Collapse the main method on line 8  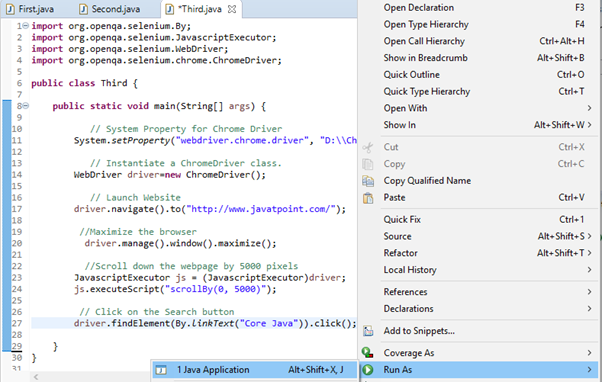(x=25, y=106)
